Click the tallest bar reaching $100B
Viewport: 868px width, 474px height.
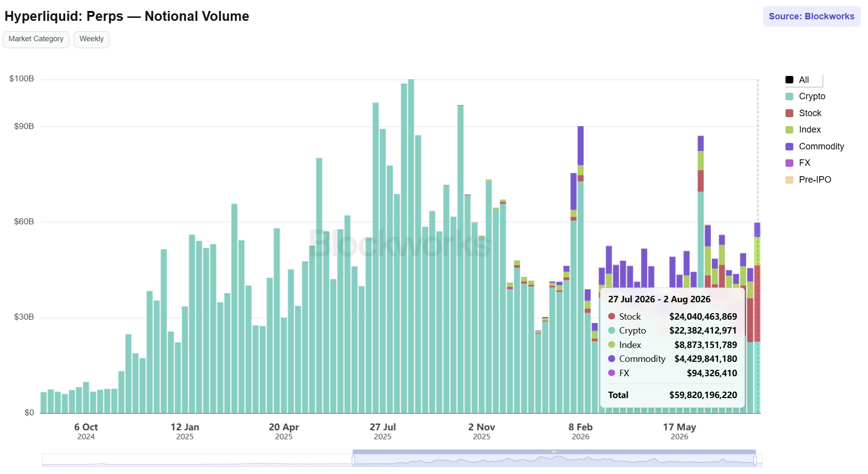[411, 246]
